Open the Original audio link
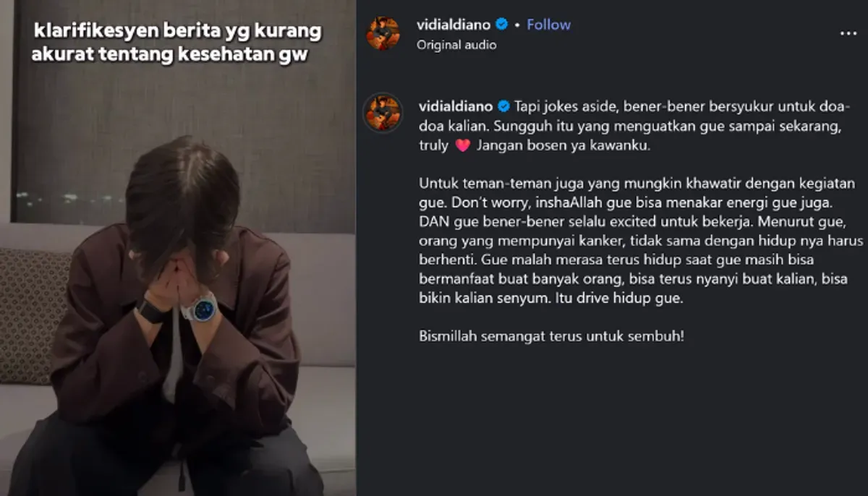868x496 pixels. [456, 45]
